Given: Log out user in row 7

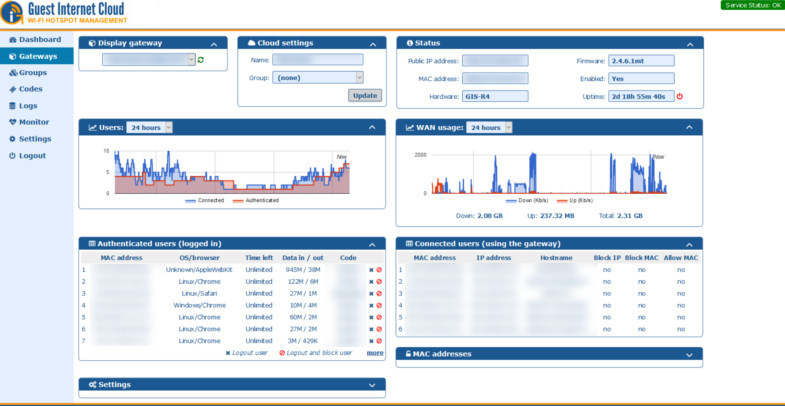Looking at the screenshot, I should [x=371, y=341].
